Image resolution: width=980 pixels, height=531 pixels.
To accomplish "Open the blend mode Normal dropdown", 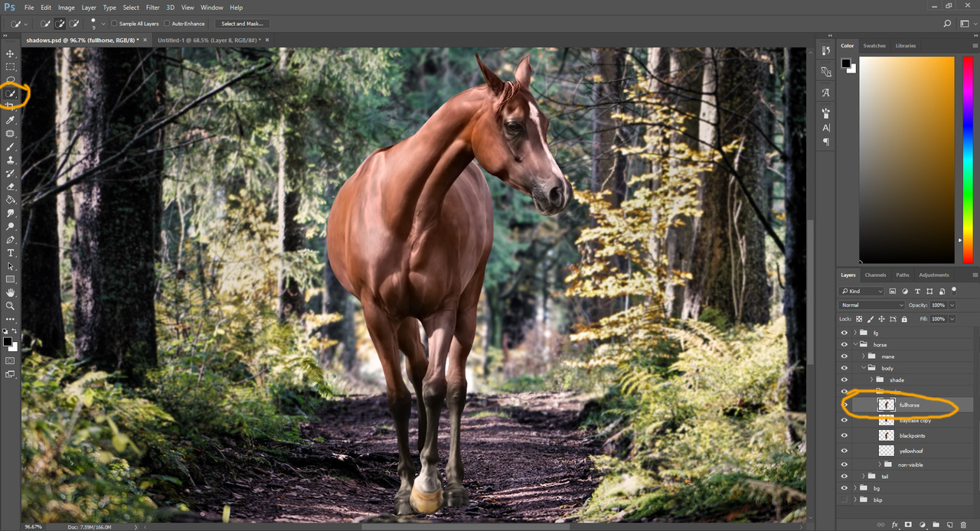I will click(x=871, y=305).
